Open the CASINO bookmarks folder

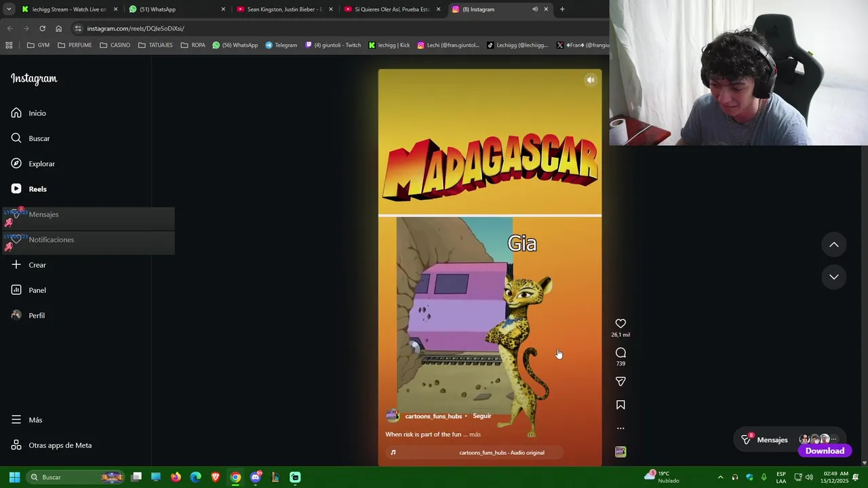pyautogui.click(x=115, y=45)
